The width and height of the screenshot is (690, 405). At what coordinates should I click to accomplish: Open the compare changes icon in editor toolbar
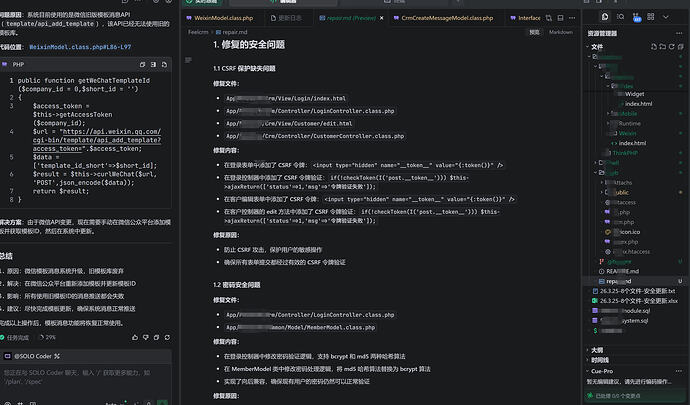(x=549, y=18)
